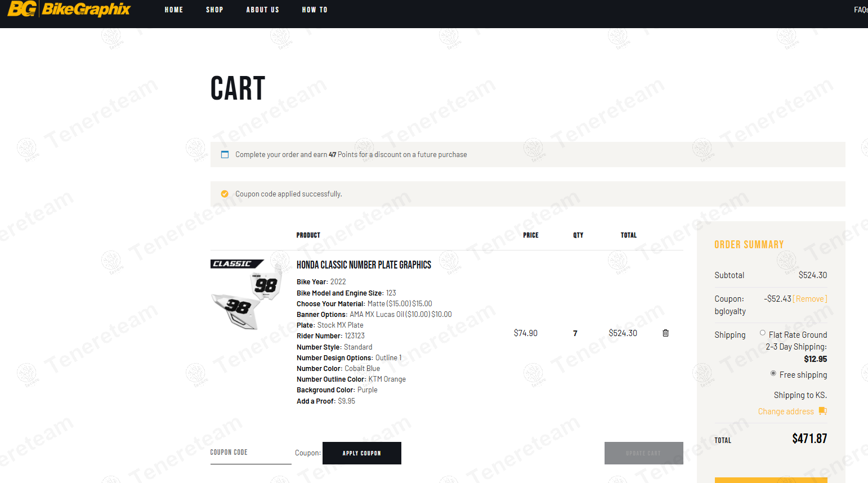The width and height of the screenshot is (868, 483).
Task: Click the Number Color Cobalt Blue text
Action: click(338, 369)
